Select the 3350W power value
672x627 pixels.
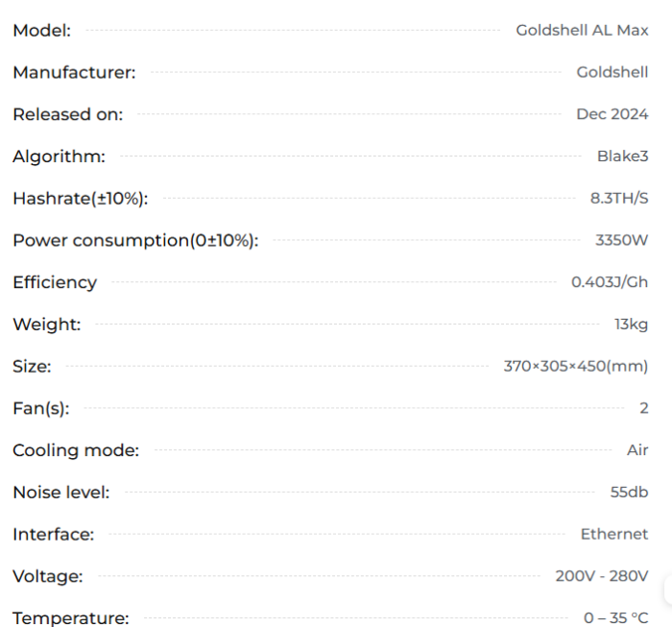pyautogui.click(x=622, y=240)
